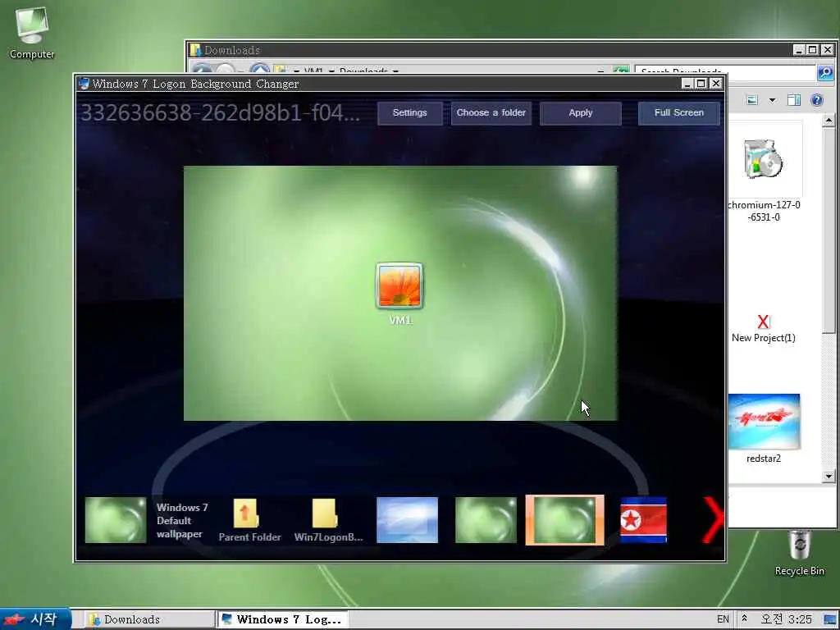Maximize the Downloads window
The width and height of the screenshot is (840, 630).
point(813,50)
